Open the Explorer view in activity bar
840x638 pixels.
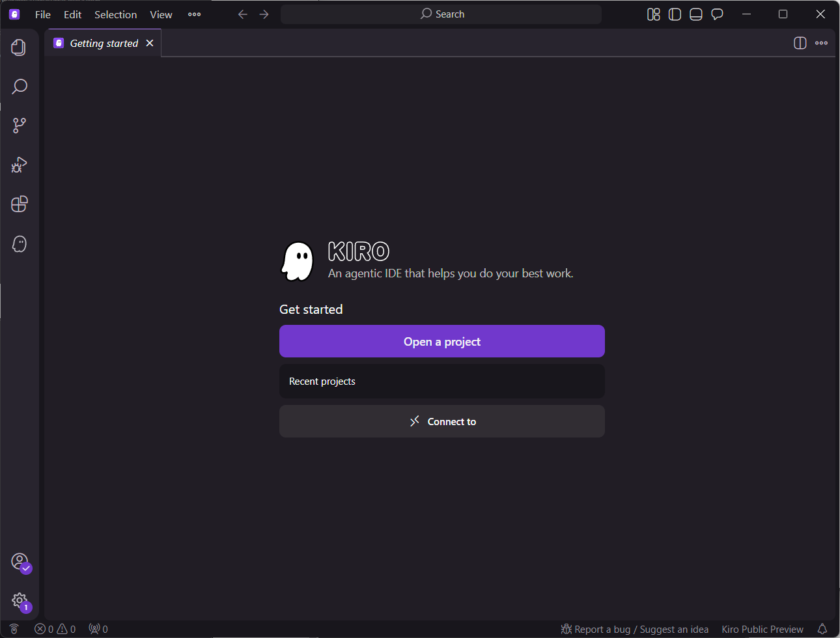tap(19, 48)
